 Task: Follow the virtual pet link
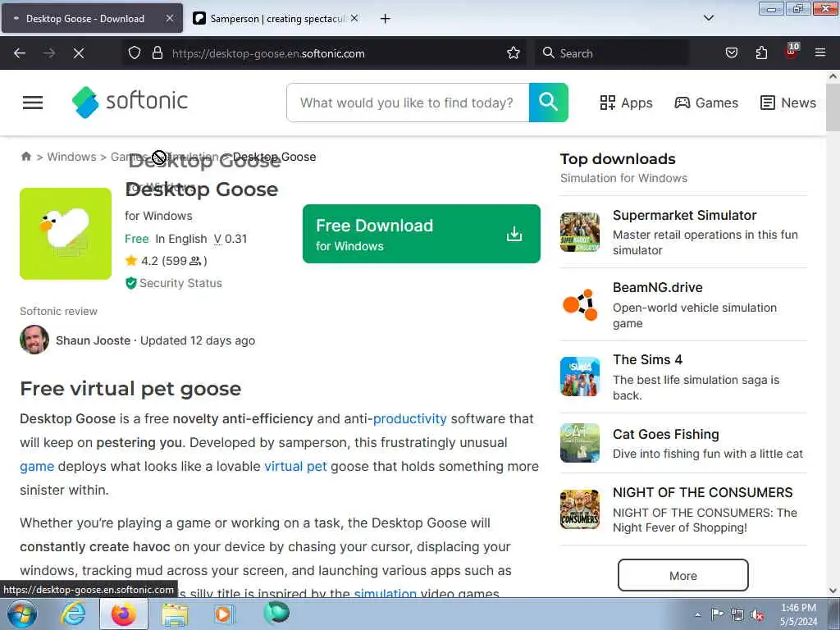(x=295, y=466)
